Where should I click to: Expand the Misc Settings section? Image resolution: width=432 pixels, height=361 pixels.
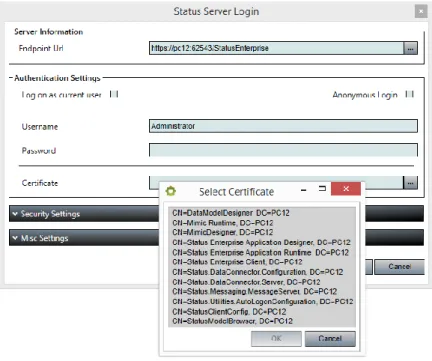(15, 238)
